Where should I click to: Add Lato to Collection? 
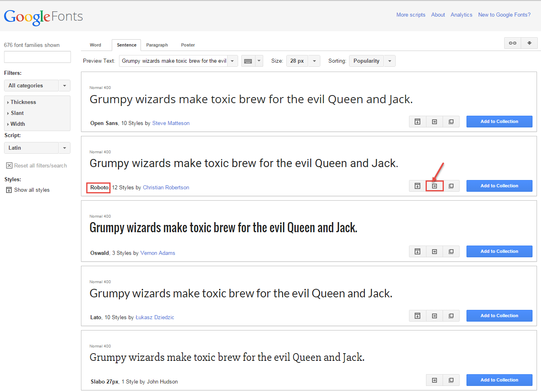pyautogui.click(x=499, y=316)
